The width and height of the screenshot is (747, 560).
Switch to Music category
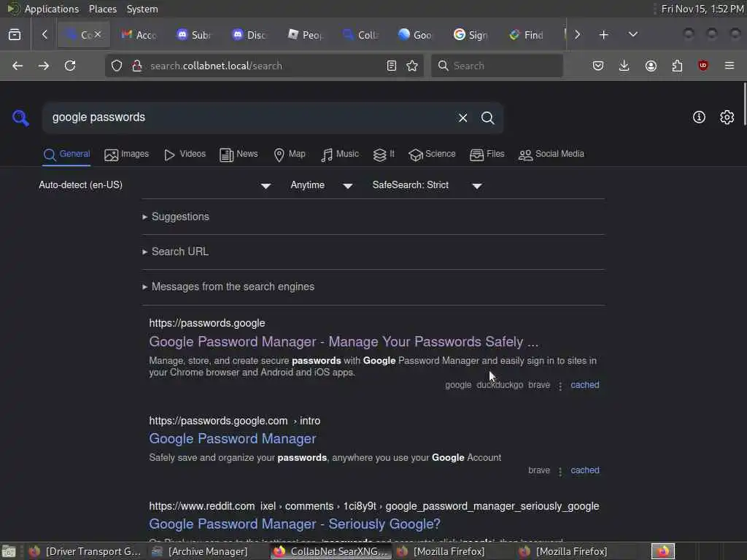point(340,155)
